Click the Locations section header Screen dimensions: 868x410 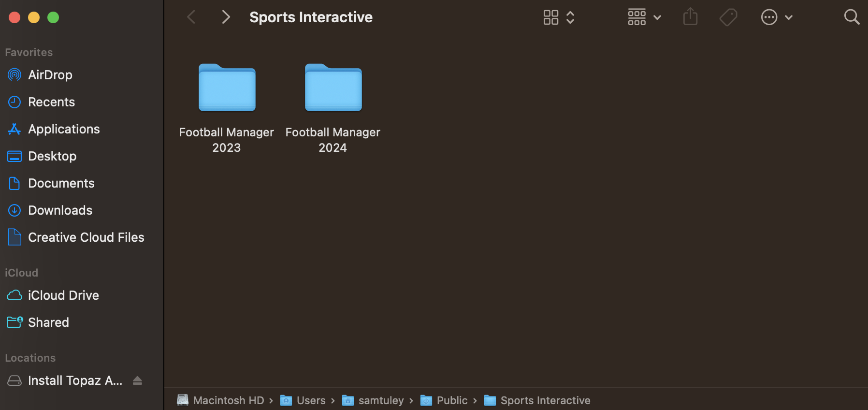[x=30, y=358]
